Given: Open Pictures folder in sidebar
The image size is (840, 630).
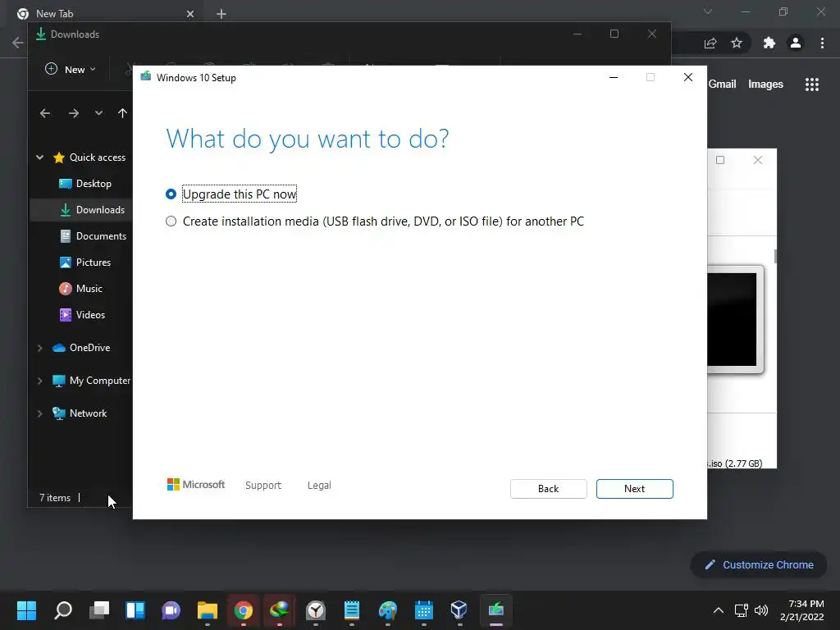Looking at the screenshot, I should 84,262.
